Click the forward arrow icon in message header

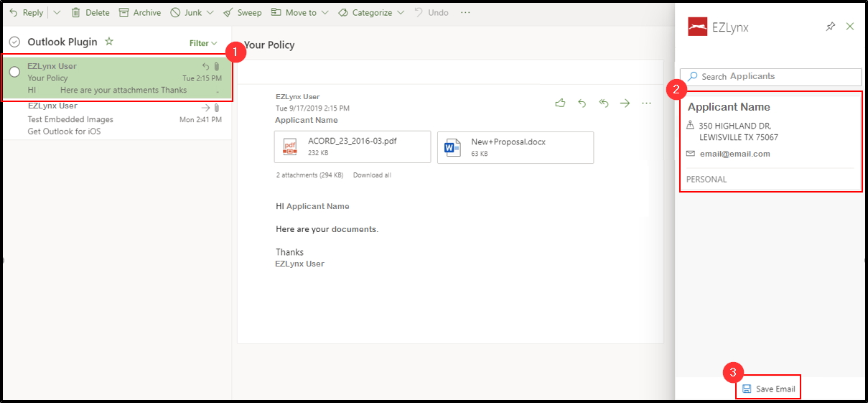point(625,103)
